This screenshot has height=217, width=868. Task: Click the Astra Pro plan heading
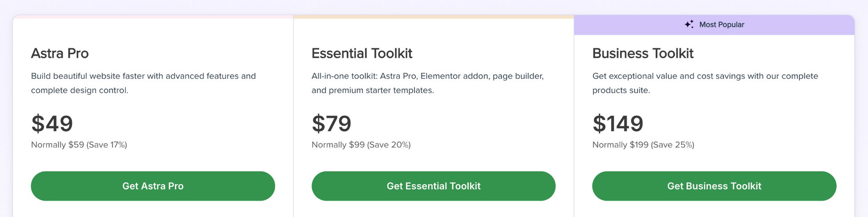(60, 53)
